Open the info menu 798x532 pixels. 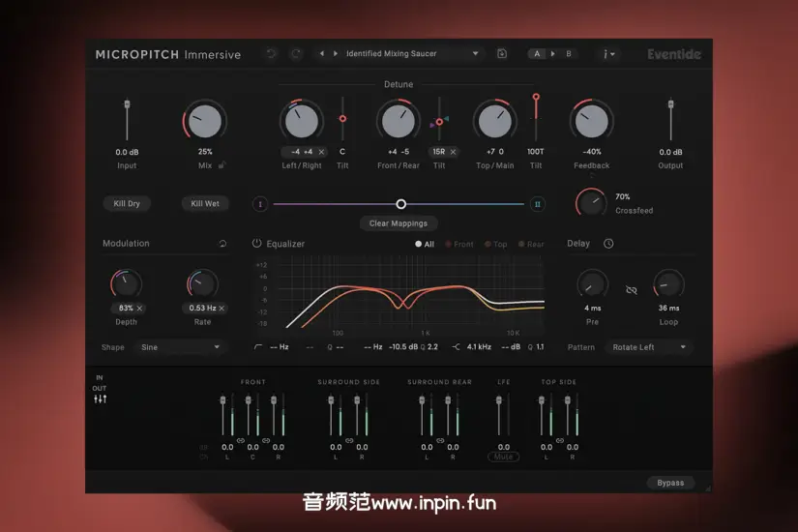tap(609, 54)
